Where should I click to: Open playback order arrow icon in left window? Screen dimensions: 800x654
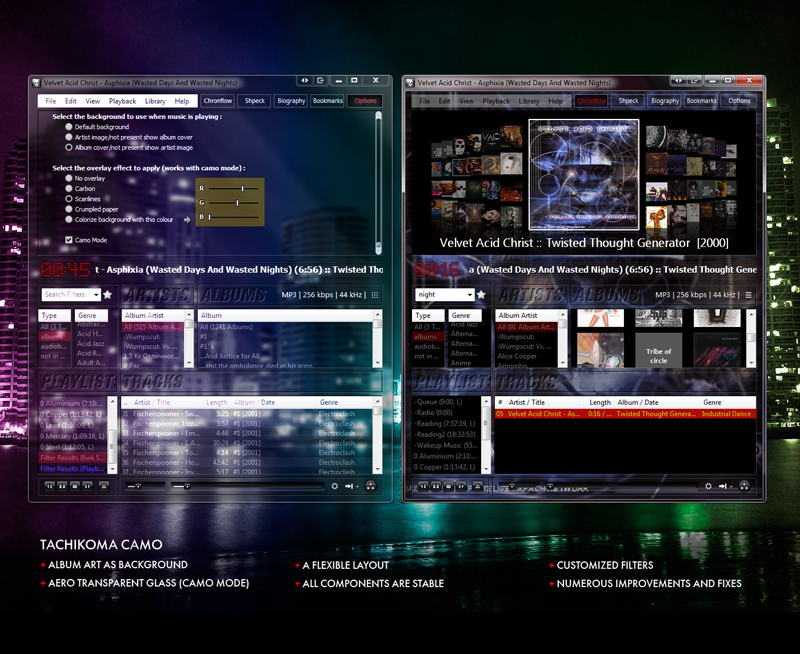click(351, 486)
